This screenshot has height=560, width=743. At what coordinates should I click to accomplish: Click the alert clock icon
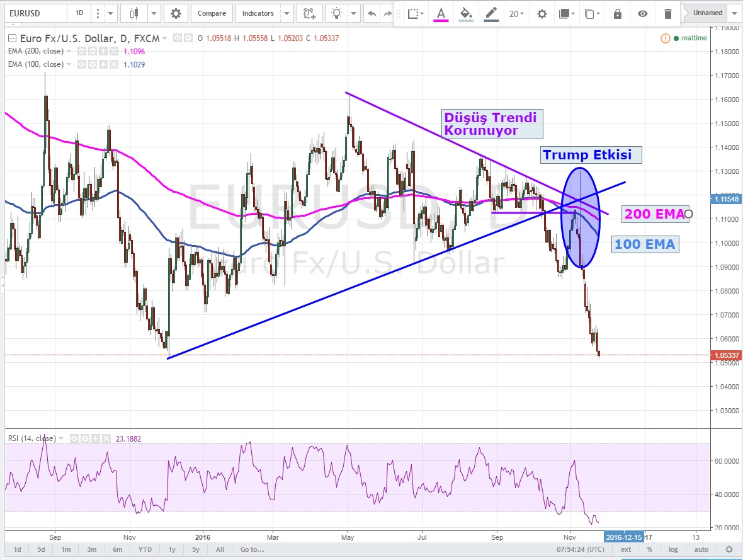point(309,13)
